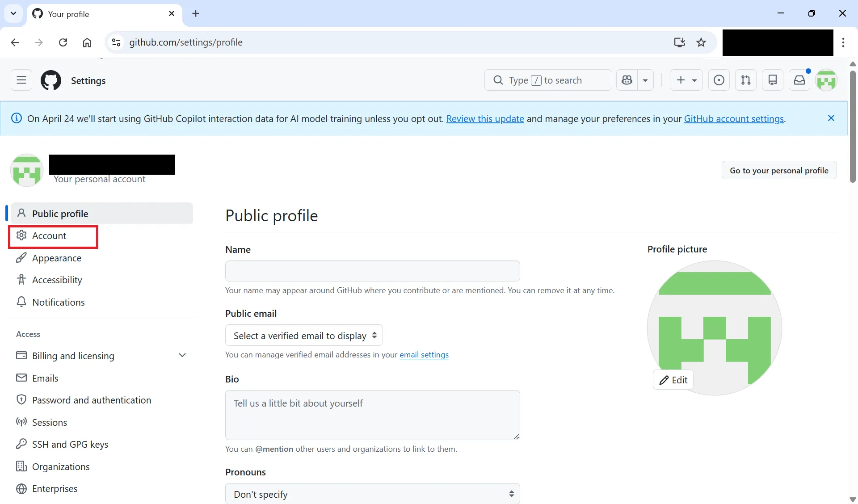Open the Pronouns dropdown

click(372, 494)
